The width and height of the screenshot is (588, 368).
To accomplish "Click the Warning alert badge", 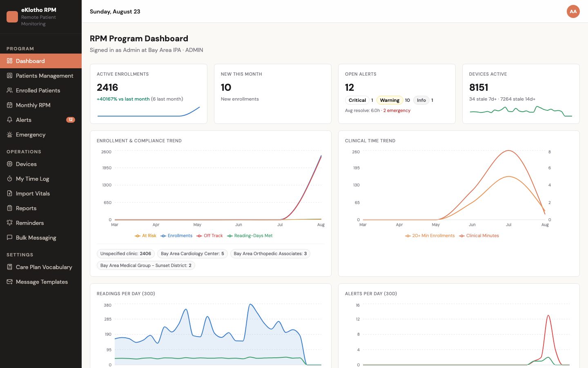I will (390, 100).
